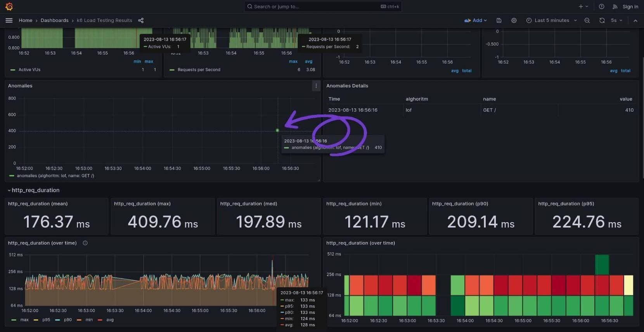Open the plus new-item menu

(x=583, y=7)
